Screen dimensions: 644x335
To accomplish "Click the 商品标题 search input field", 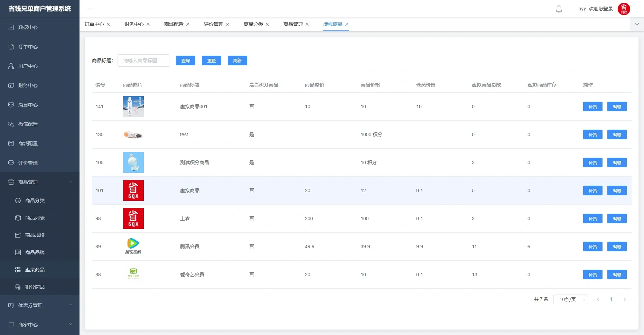I will click(143, 61).
